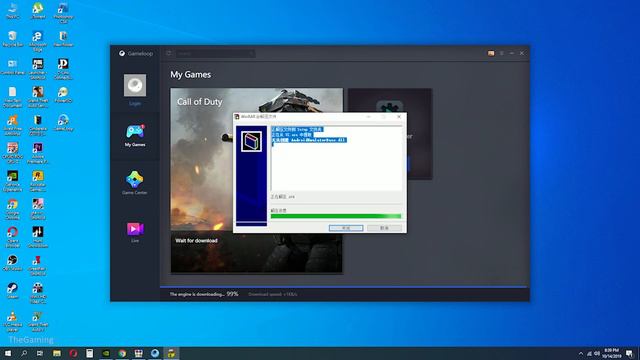Image resolution: width=640 pixels, height=360 pixels.
Task: Open the My Games sidebar section
Action: click(135, 136)
